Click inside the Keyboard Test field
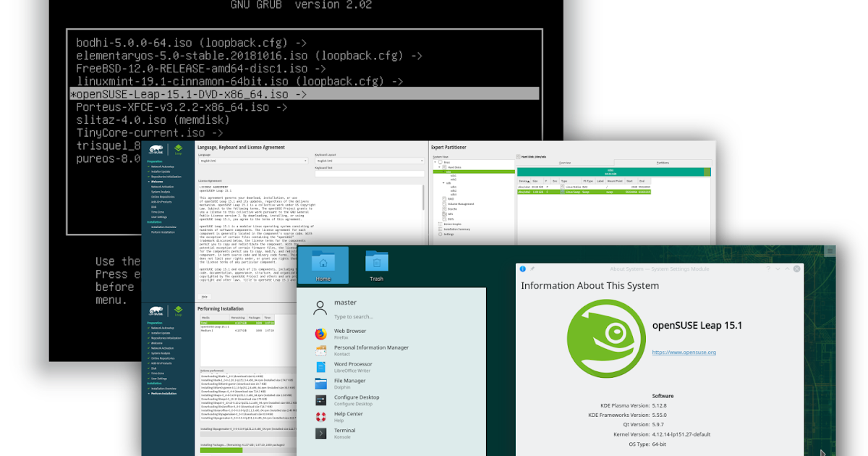Viewport: 868px width, 456px height. [x=370, y=173]
